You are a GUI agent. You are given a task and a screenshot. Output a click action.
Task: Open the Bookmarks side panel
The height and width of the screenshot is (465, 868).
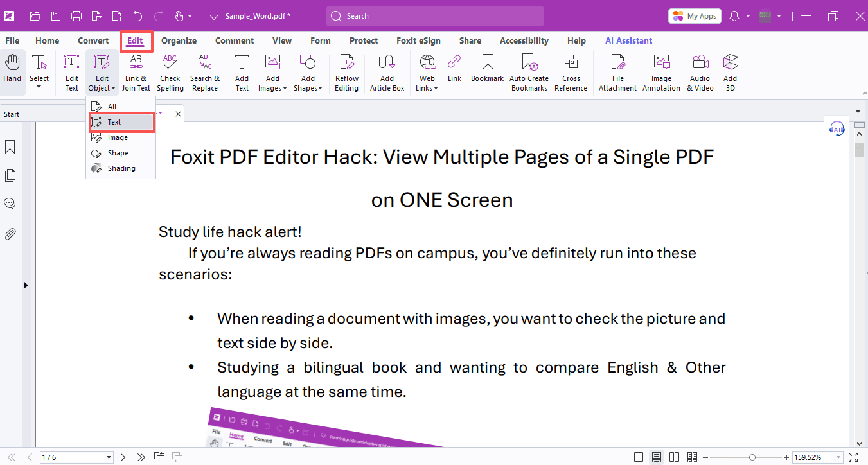click(x=10, y=147)
